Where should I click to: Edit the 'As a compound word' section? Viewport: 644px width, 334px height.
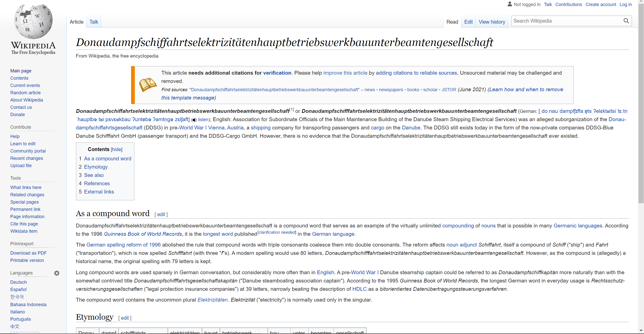coord(161,214)
